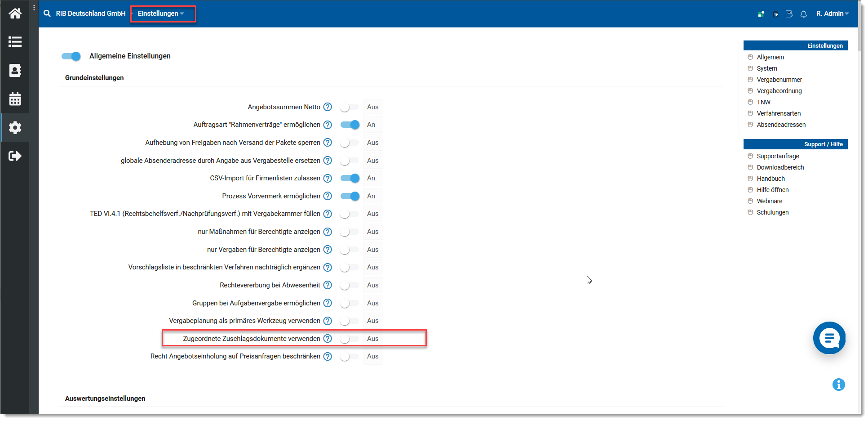The height and width of the screenshot is (421, 868).
Task: Disable CSV-Import für Firmenlisten toggle
Action: (x=350, y=178)
